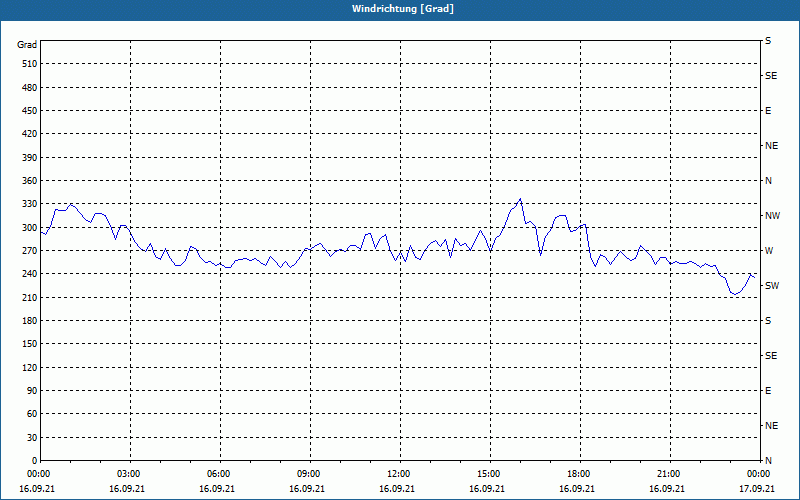Click the 180 y-axis value
Image resolution: width=800 pixels, height=500 pixels.
point(30,321)
